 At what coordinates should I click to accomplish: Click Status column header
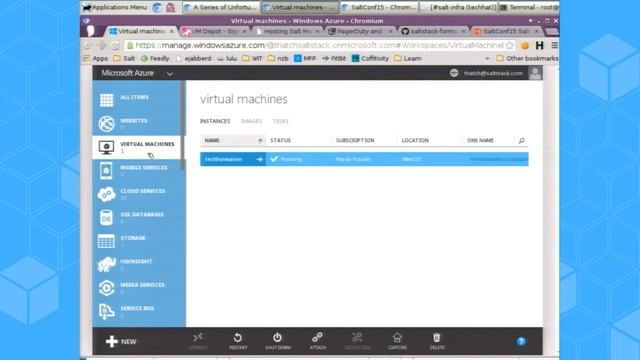(280, 140)
